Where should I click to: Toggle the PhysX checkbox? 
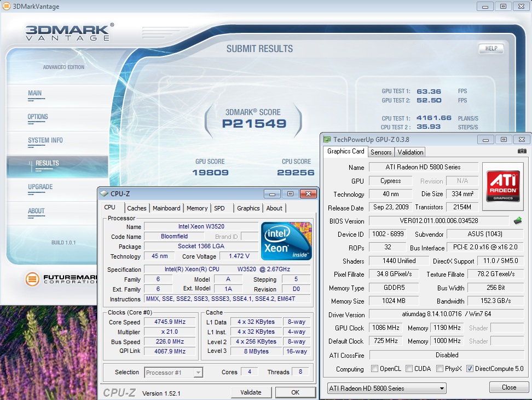pyautogui.click(x=440, y=368)
